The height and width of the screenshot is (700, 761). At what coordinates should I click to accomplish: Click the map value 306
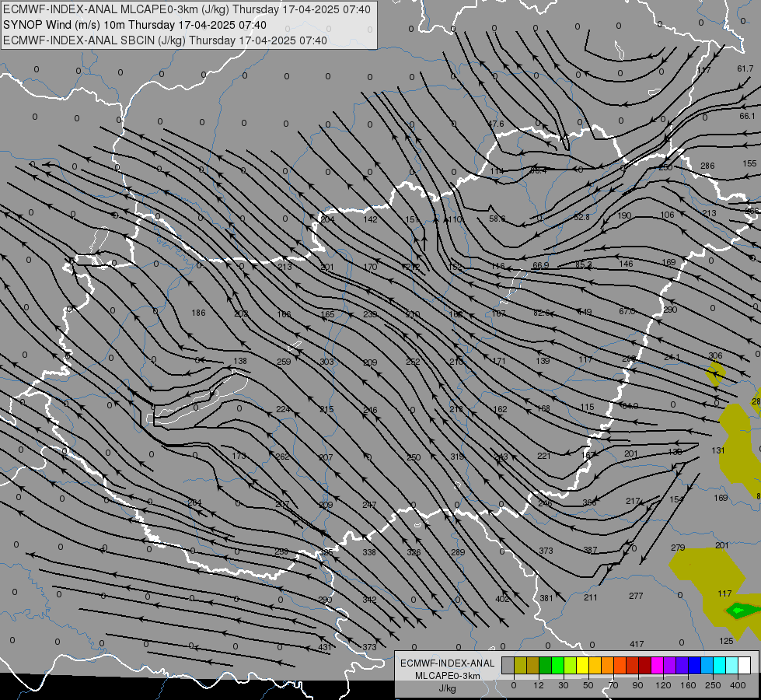coord(715,355)
